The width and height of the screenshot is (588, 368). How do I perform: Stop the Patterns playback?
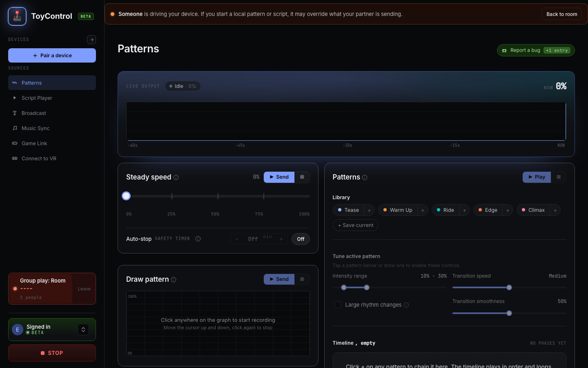click(x=559, y=177)
